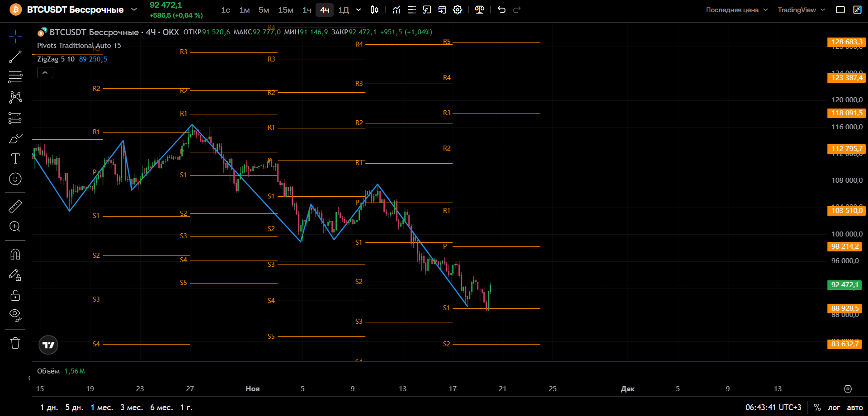The height and width of the screenshot is (416, 868).
Task: Click the balance scale compare icon
Action: coord(480,10)
